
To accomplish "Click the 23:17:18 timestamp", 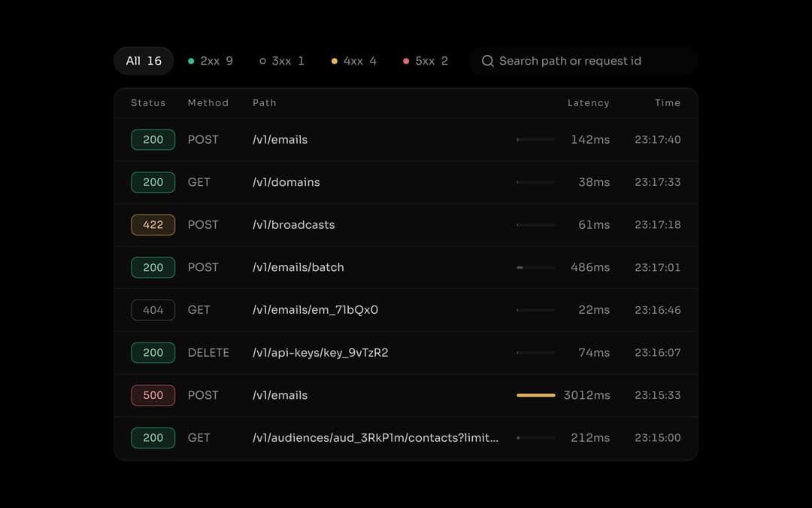I will [658, 225].
